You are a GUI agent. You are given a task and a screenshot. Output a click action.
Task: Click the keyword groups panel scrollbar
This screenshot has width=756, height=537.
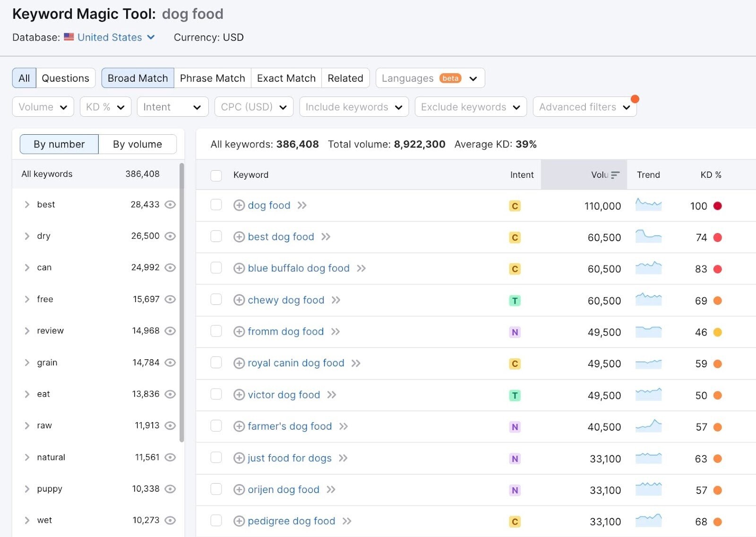[181, 303]
